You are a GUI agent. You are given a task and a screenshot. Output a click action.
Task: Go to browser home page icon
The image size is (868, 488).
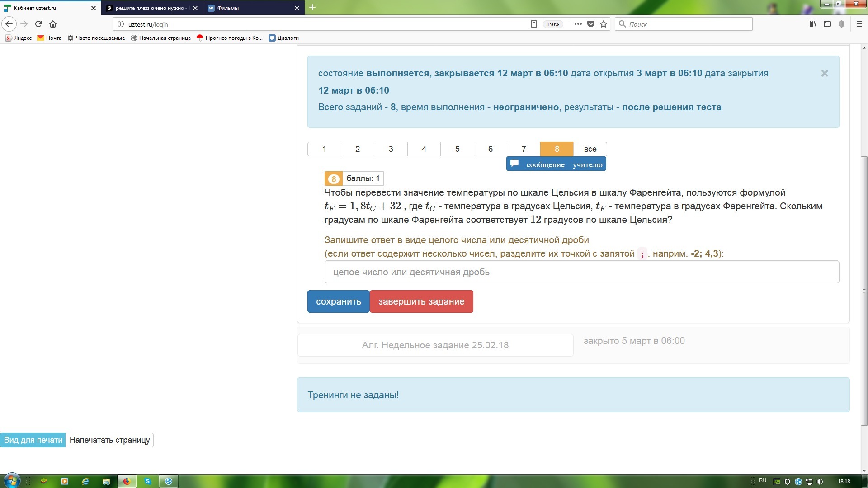coord(53,24)
